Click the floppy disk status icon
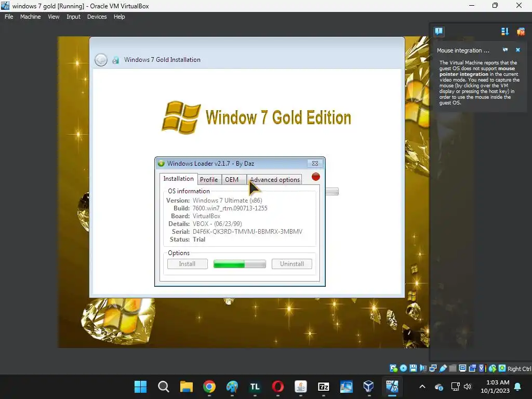 413,368
